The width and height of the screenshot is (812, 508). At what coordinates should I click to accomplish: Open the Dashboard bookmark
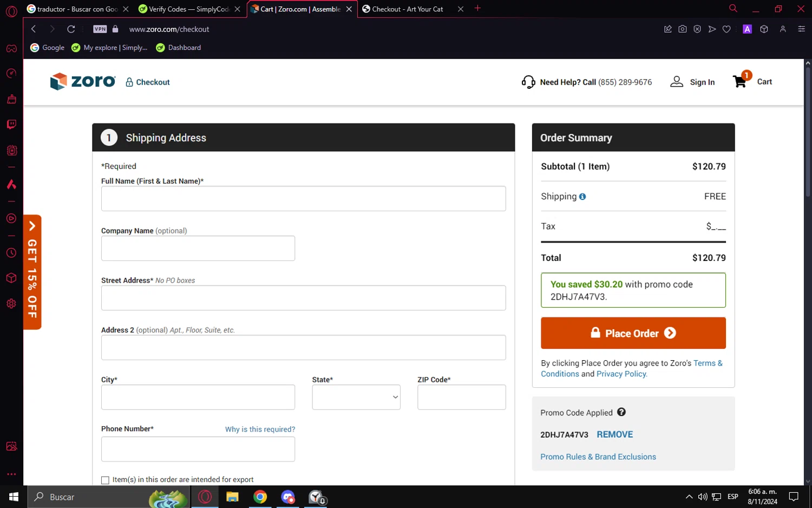(179, 48)
